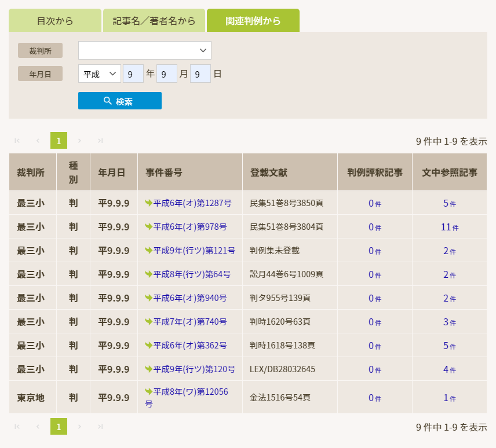The width and height of the screenshot is (496, 448).
Task: Open 5件 referenced articles for 判時1618号138頁
Action: [450, 346]
